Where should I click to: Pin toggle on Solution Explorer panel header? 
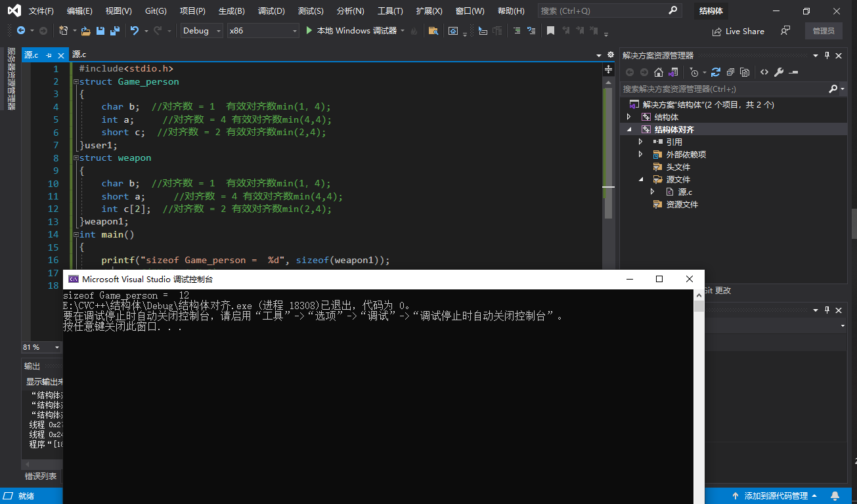(x=827, y=56)
